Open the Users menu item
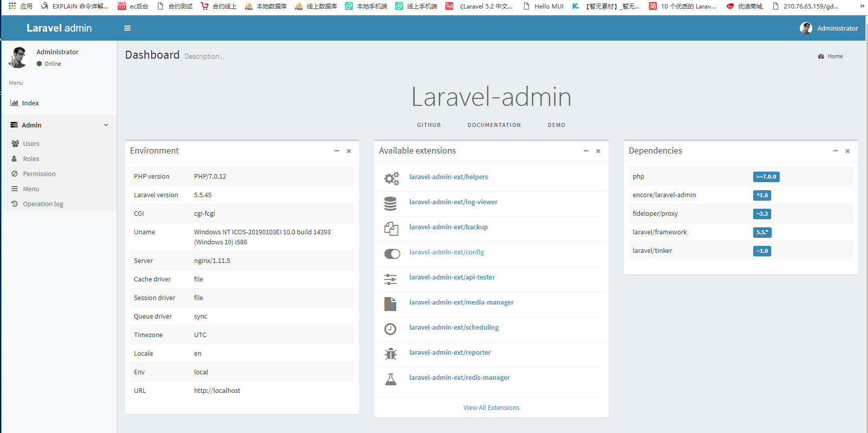The image size is (868, 433). click(59, 143)
